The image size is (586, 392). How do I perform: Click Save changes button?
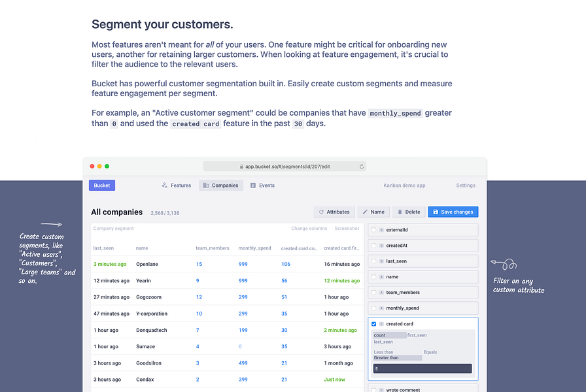click(453, 212)
